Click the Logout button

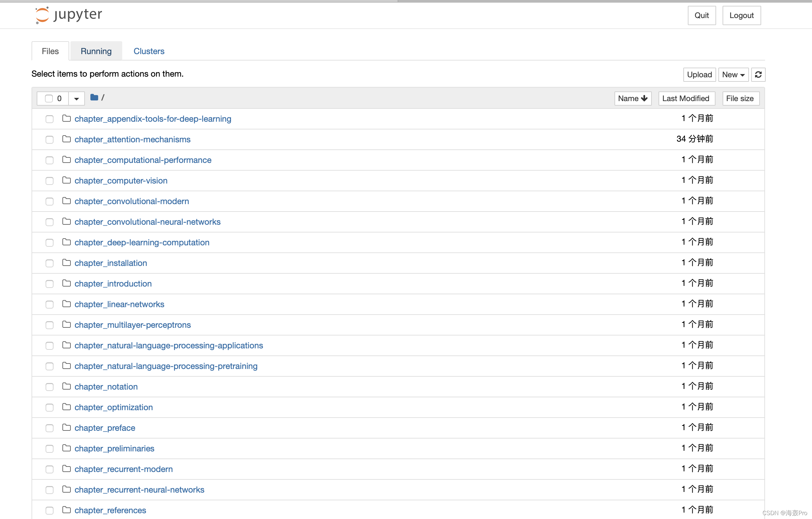point(741,15)
